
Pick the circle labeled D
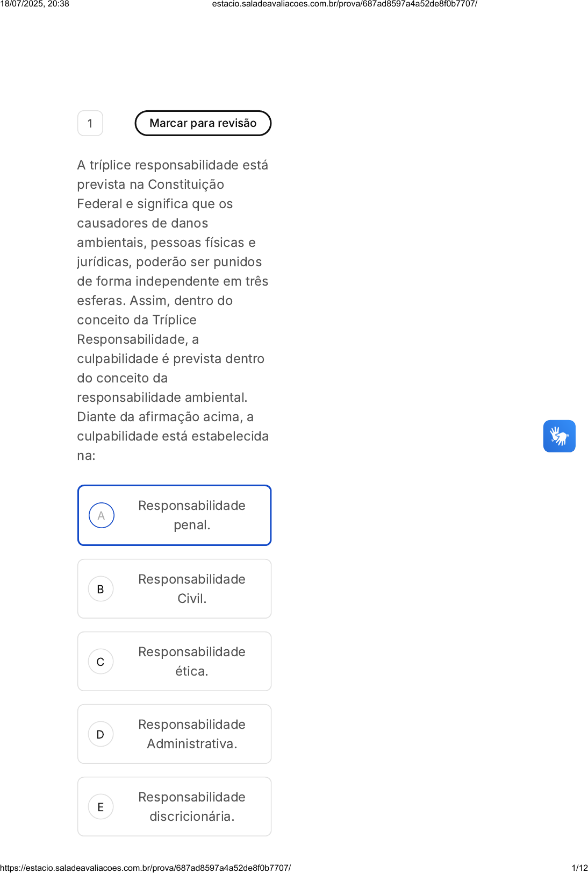(x=101, y=734)
